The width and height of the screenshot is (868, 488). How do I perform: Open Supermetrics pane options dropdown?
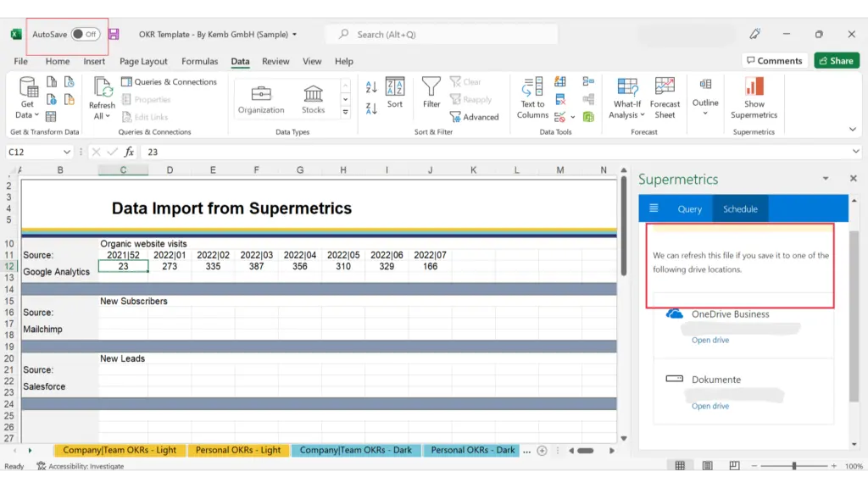826,179
